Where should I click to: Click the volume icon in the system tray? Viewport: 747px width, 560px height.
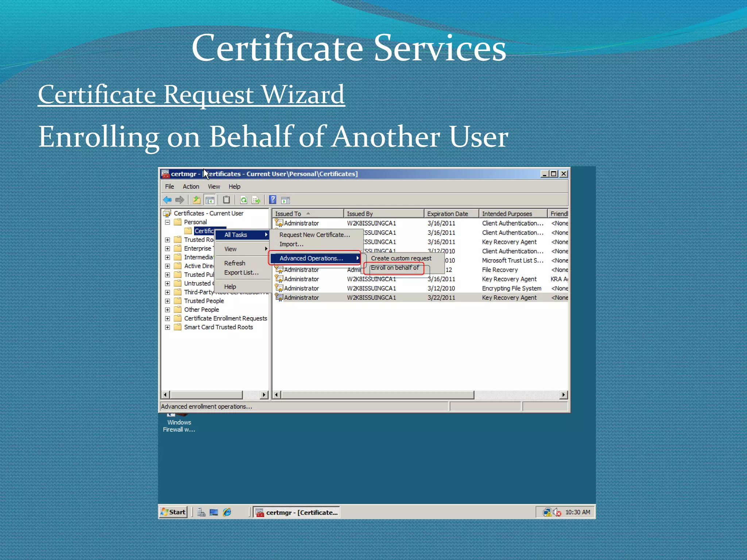pos(557,513)
